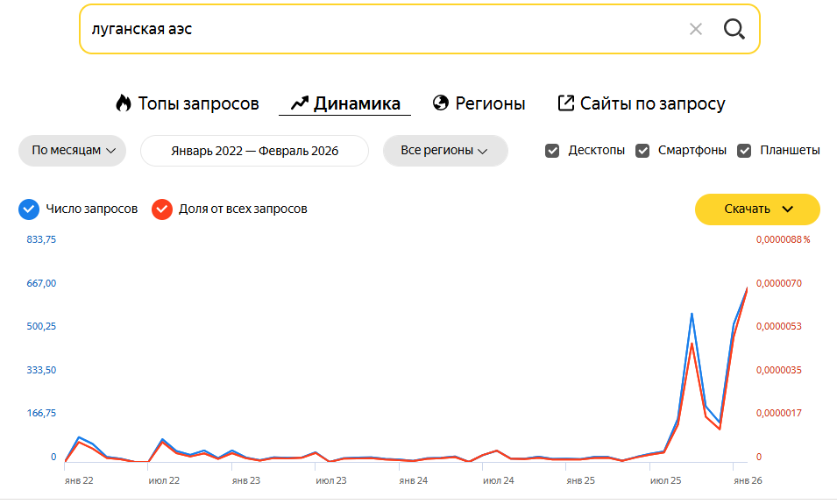Uncheck the Смартфоны checkbox

642,150
